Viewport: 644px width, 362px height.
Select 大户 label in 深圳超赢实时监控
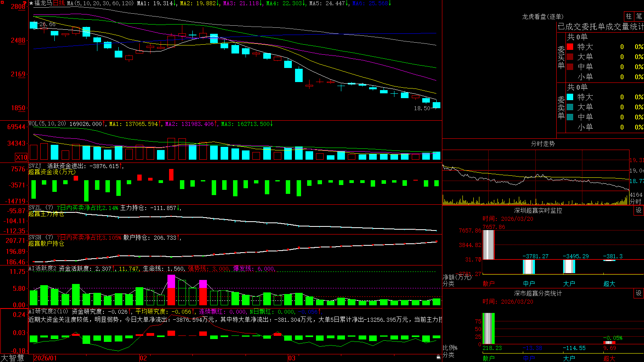click(569, 284)
